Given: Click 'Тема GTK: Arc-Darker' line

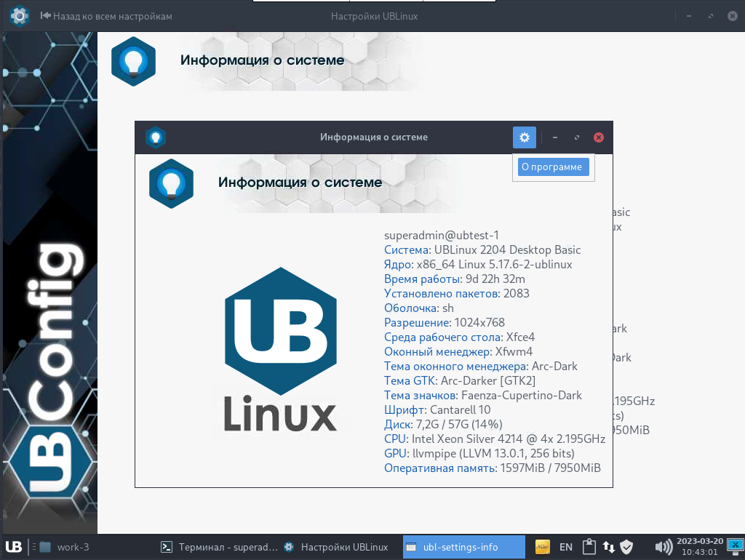Looking at the screenshot, I should (x=460, y=381).
